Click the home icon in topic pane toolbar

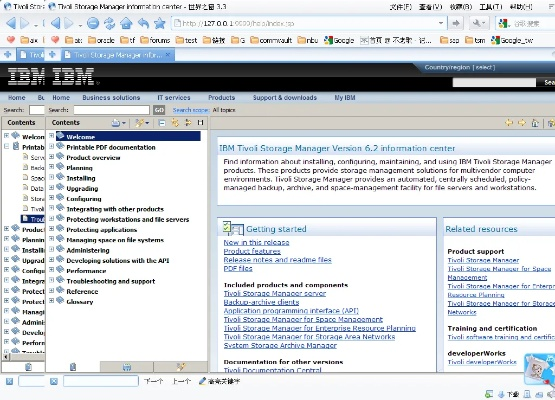click(535, 123)
